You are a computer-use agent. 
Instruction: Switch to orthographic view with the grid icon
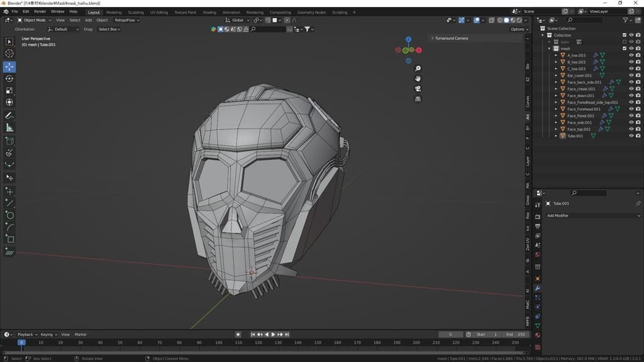[x=418, y=99]
